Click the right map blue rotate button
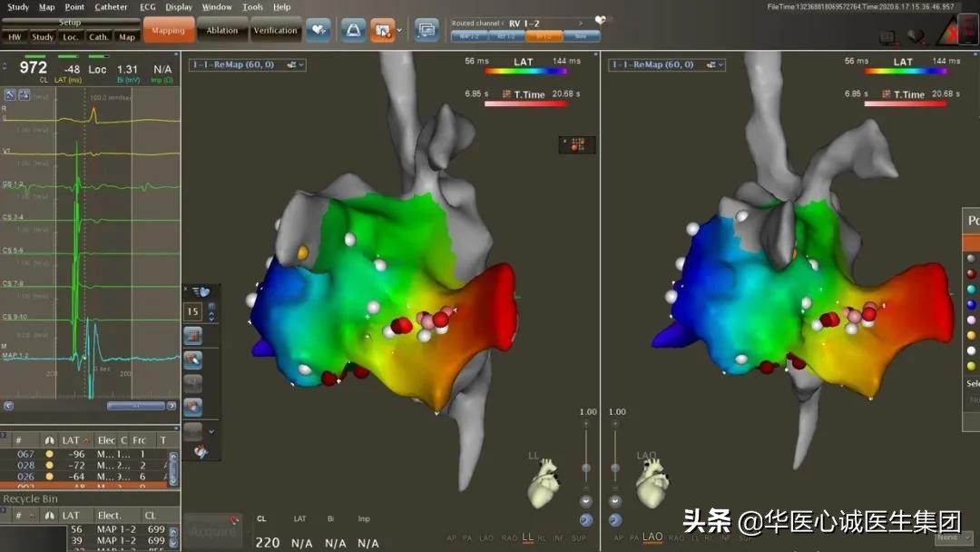The width and height of the screenshot is (980, 552). coord(615,519)
